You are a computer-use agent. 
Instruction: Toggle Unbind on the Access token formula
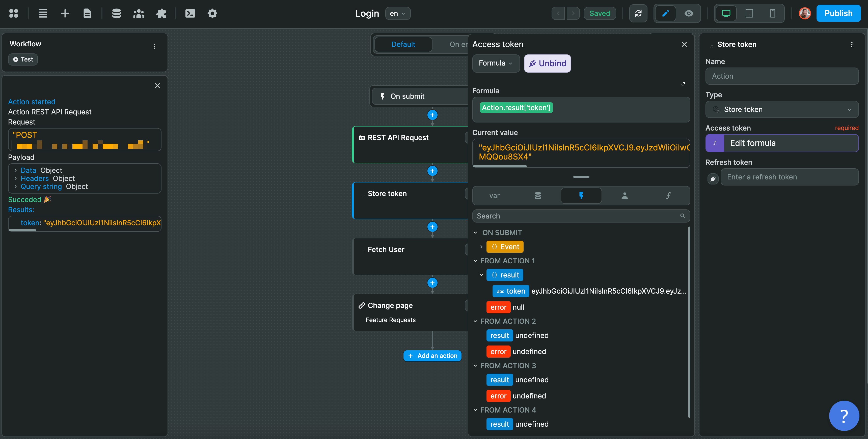(x=547, y=63)
